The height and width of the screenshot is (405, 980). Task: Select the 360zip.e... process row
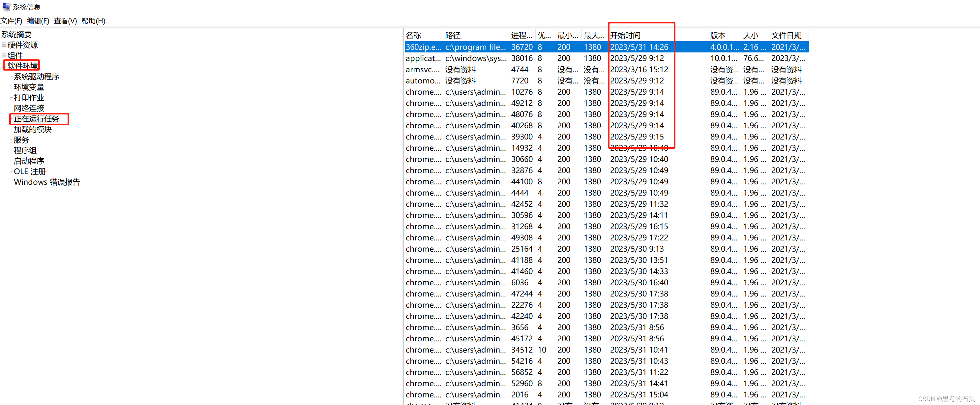click(607, 47)
